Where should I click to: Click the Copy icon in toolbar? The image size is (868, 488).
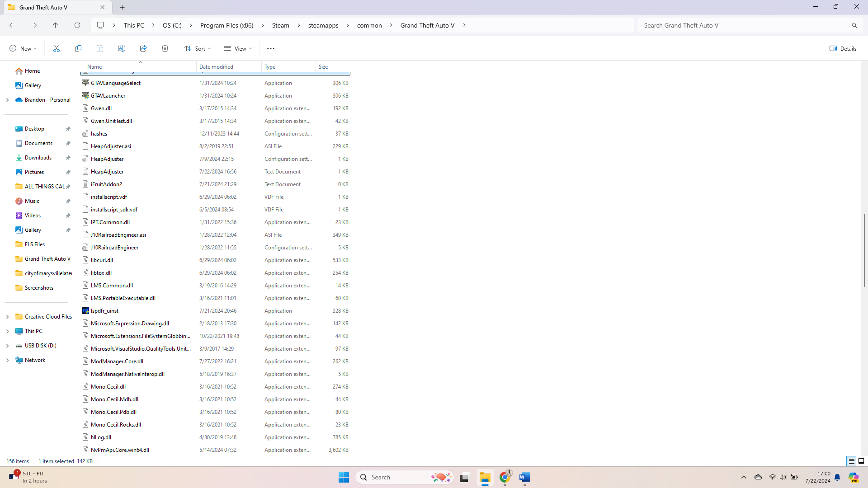point(78,48)
